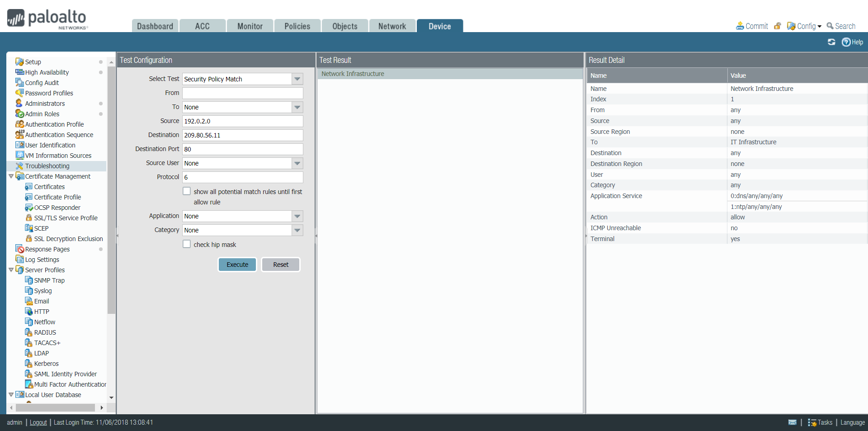The width and height of the screenshot is (868, 431).
Task: Click the Administrators user icon
Action: (19, 104)
